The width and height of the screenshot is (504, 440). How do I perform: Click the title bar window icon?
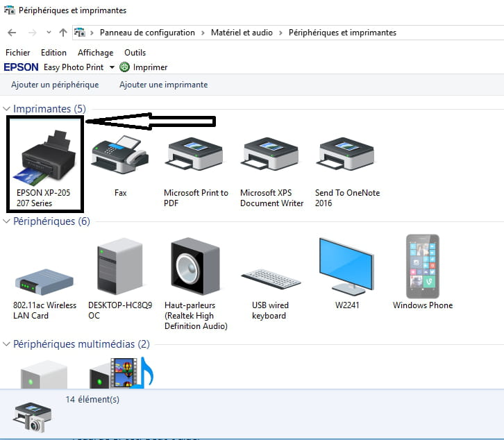coord(9,10)
